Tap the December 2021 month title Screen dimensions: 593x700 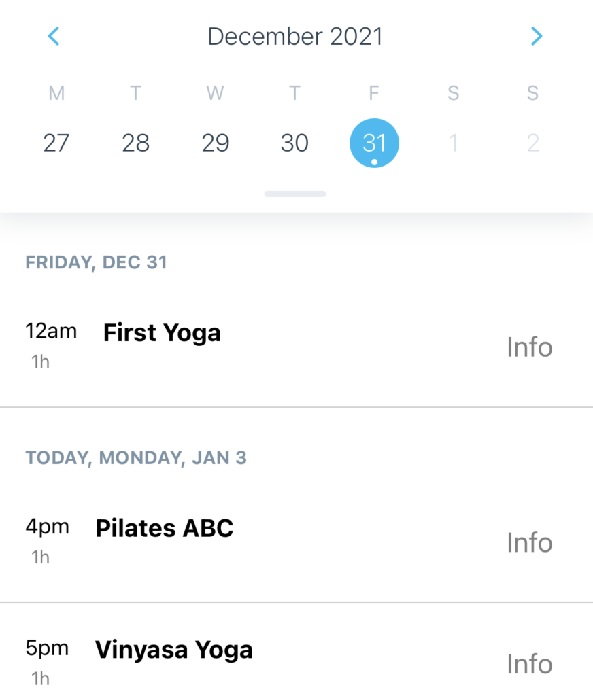(295, 36)
